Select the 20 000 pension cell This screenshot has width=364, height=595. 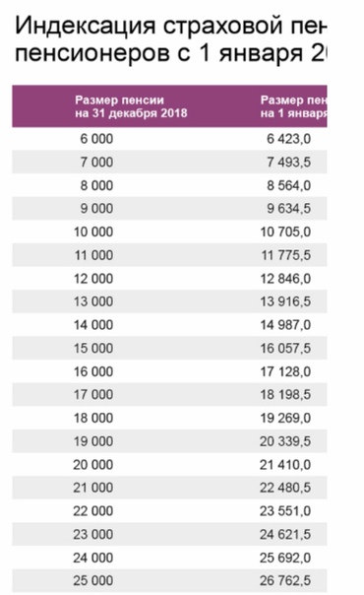coord(93,464)
